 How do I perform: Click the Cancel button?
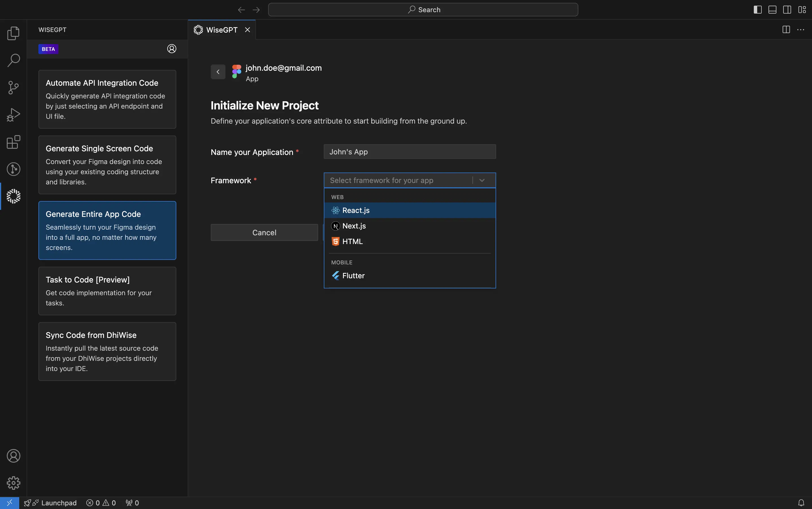264,233
